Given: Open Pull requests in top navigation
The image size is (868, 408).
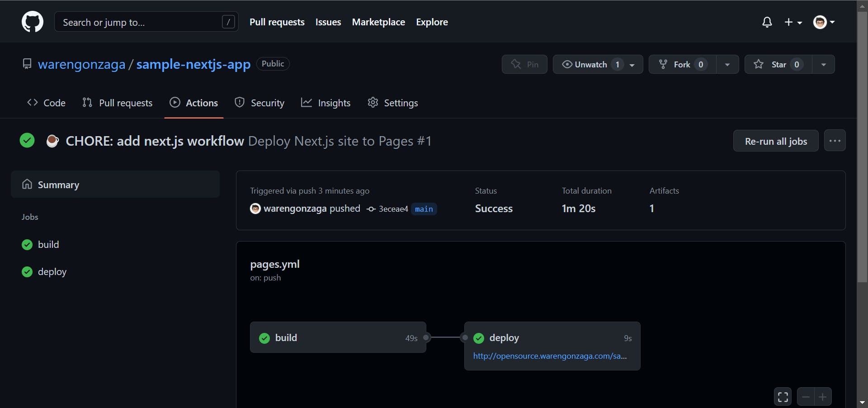Looking at the screenshot, I should (x=277, y=22).
